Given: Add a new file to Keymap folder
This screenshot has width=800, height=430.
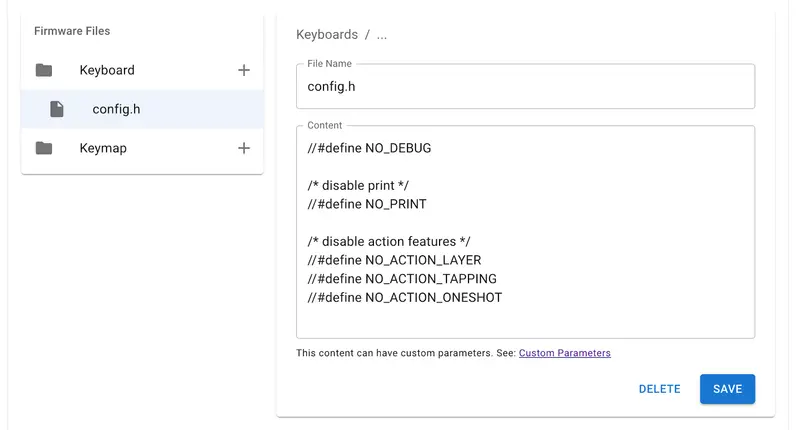Looking at the screenshot, I should click(243, 148).
